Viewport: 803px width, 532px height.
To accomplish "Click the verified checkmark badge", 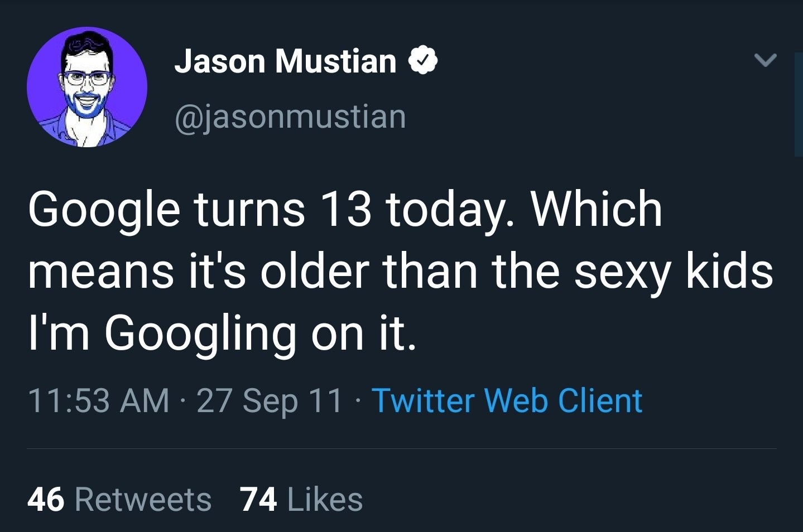I will pos(424,60).
